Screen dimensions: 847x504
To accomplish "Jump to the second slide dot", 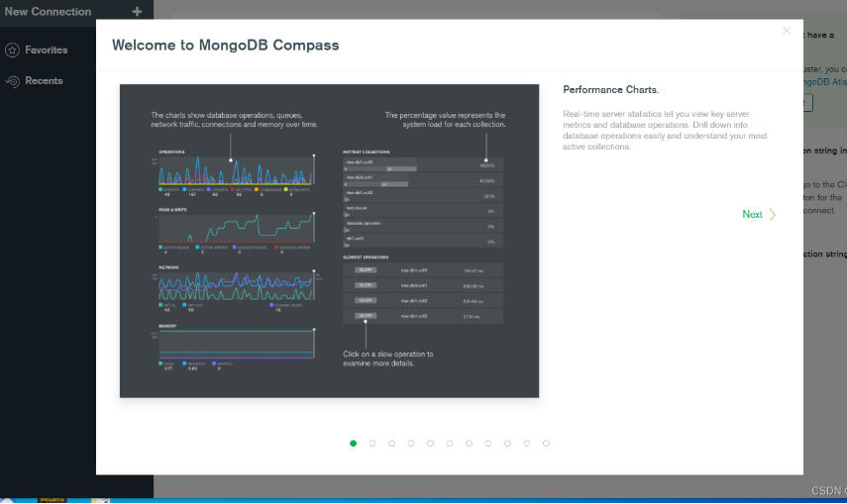I will pyautogui.click(x=372, y=444).
